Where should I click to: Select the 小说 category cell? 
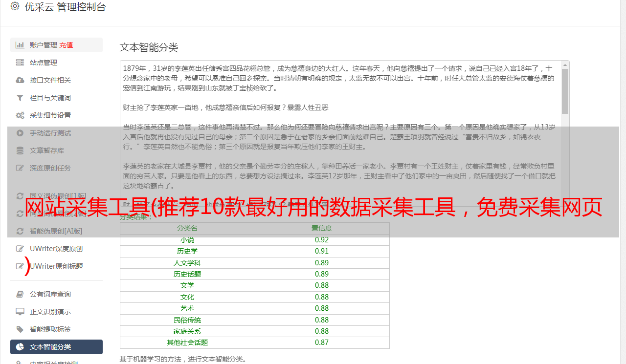(187, 240)
